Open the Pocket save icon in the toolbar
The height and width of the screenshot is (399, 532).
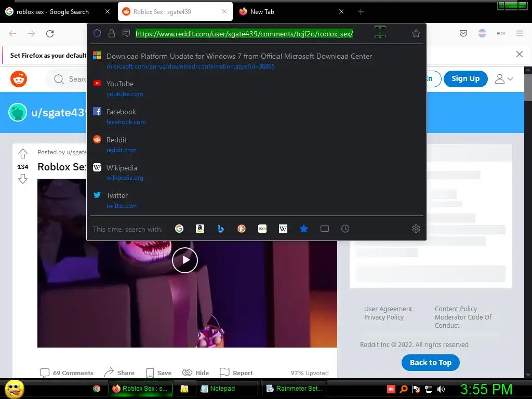click(x=463, y=33)
